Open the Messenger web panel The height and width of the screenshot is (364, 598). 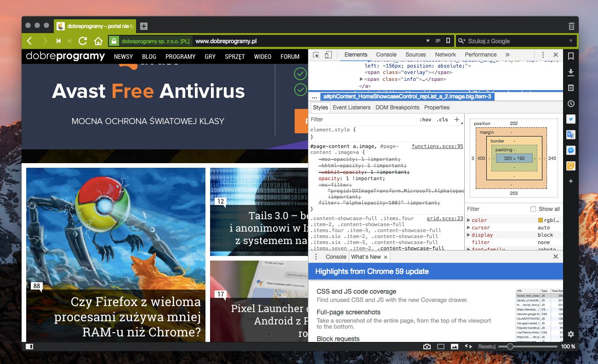(571, 150)
